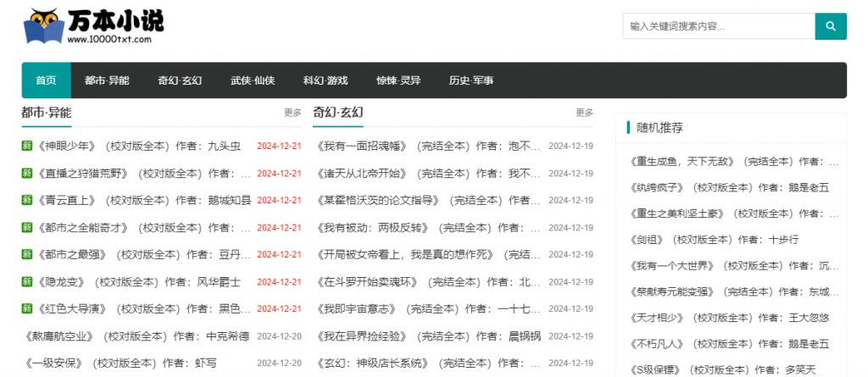Open recommended 《我有一个大世界》

click(x=733, y=266)
